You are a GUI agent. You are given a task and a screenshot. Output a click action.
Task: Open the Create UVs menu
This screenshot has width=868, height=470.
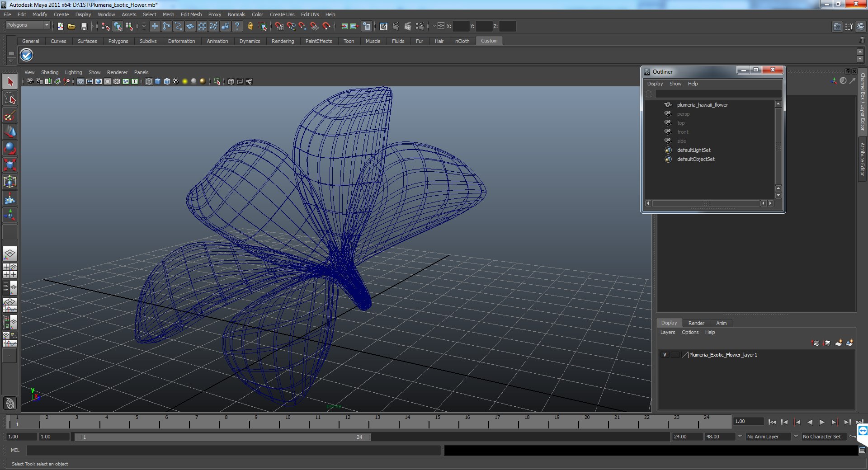tap(282, 14)
